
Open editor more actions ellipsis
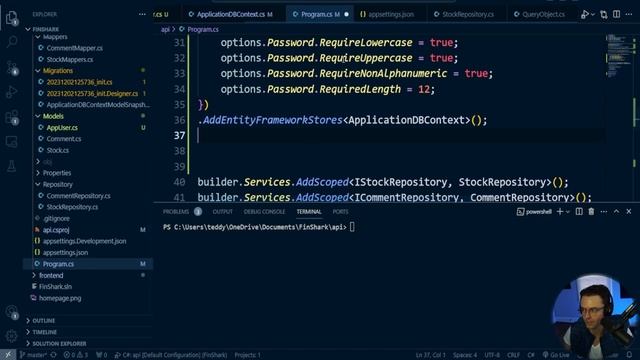(629, 14)
